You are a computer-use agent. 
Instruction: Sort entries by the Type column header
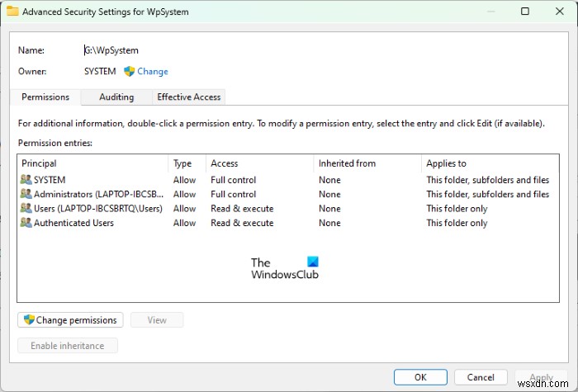182,163
